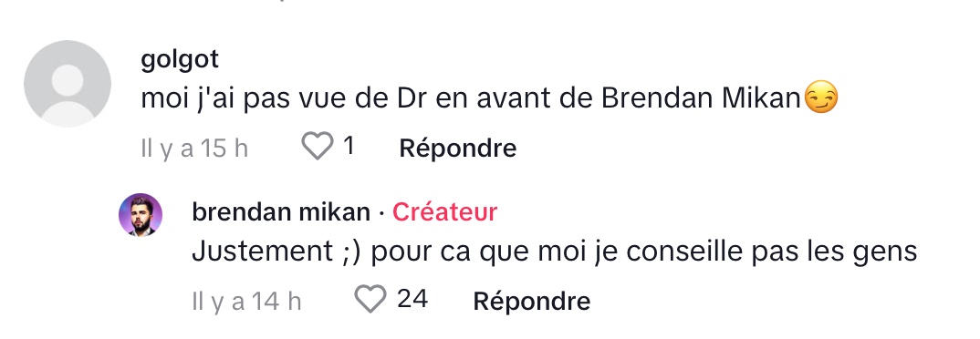Like golgot's comment with the heart icon
The width and height of the screenshot is (980, 339).
click(x=318, y=148)
